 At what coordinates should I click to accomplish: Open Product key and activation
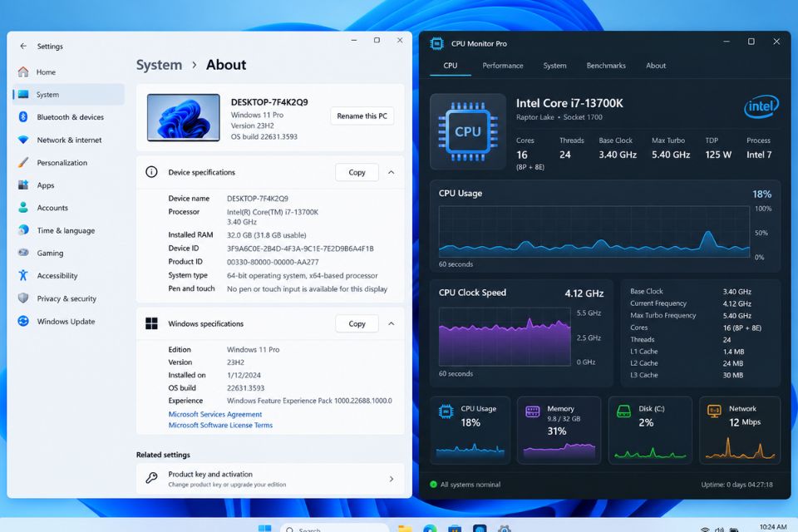click(270, 479)
